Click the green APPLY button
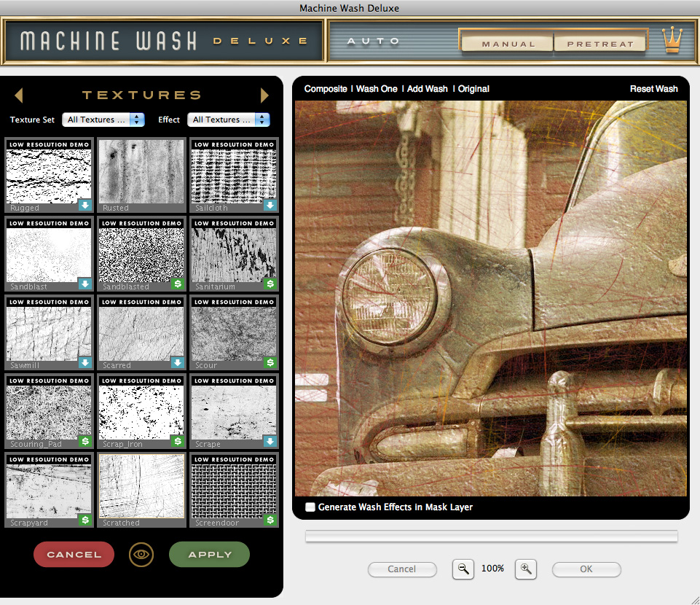 (x=209, y=555)
